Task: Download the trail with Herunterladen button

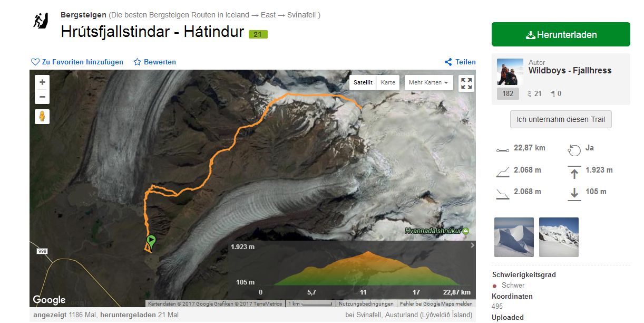Action: (x=561, y=34)
